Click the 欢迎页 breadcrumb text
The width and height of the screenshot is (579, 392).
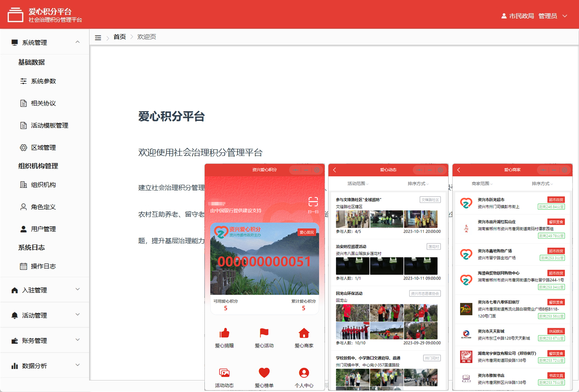point(147,37)
